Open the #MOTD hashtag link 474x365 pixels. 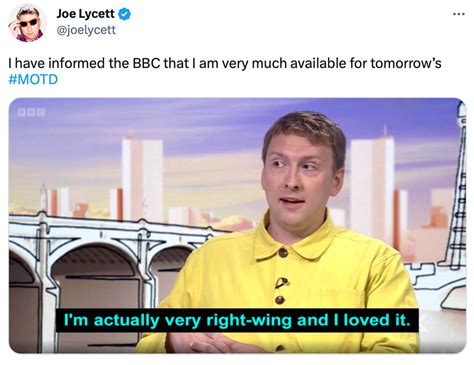click(x=33, y=79)
